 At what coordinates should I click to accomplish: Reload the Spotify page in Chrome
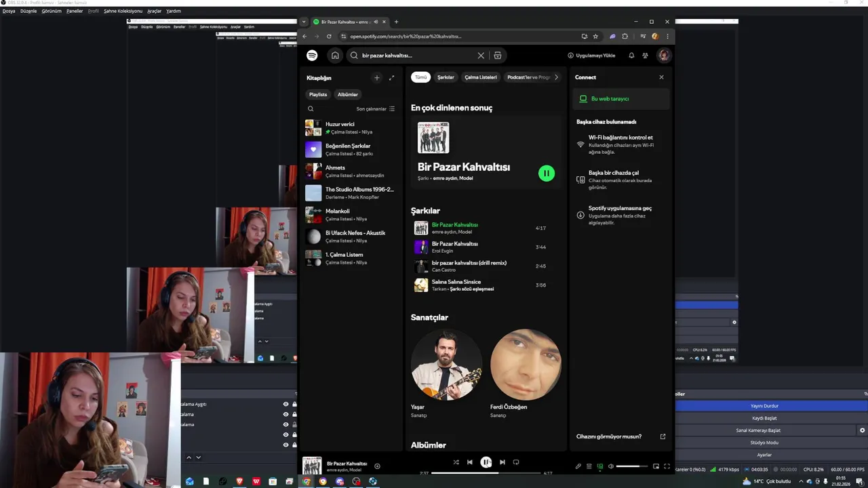click(x=329, y=37)
